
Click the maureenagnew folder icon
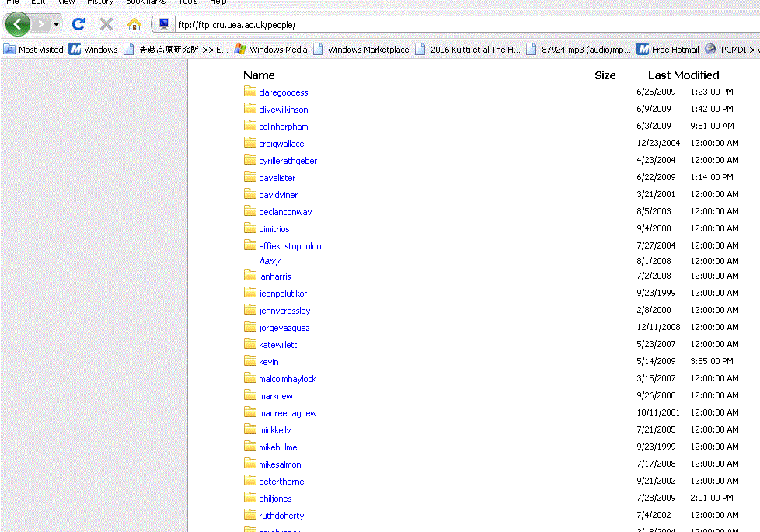tap(250, 412)
